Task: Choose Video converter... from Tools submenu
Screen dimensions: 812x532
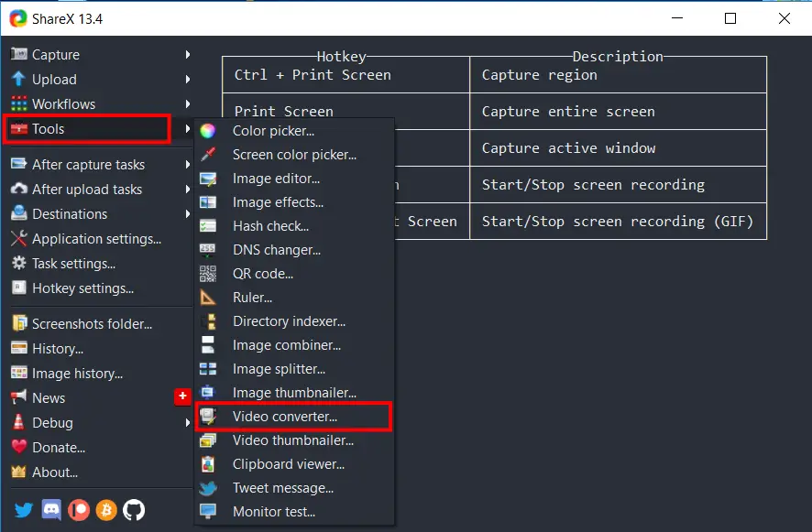Action: point(293,417)
